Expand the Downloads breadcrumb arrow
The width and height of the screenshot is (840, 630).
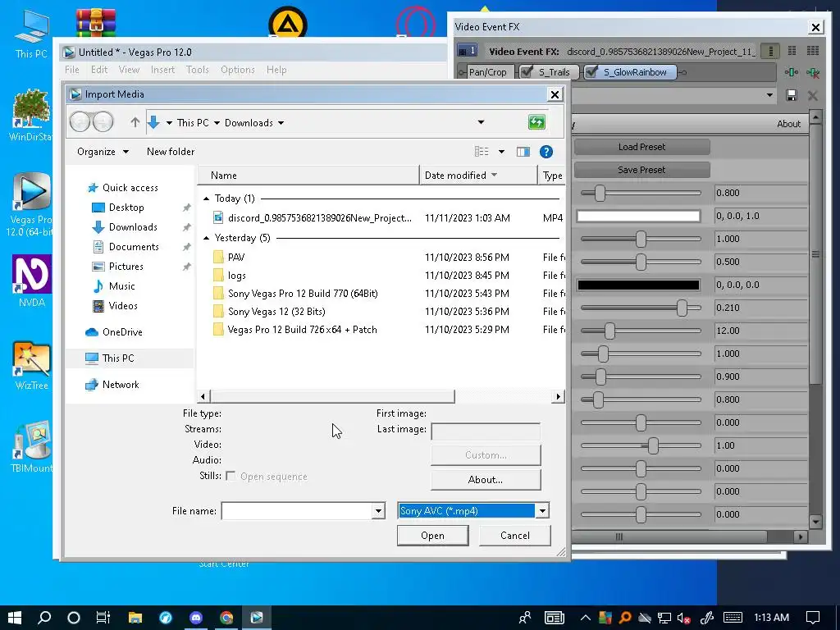click(281, 123)
